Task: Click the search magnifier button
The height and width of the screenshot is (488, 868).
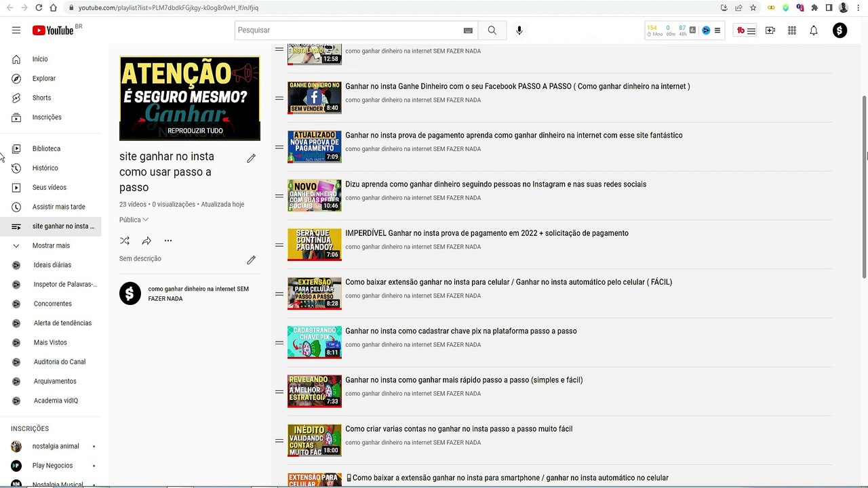Action: (492, 30)
